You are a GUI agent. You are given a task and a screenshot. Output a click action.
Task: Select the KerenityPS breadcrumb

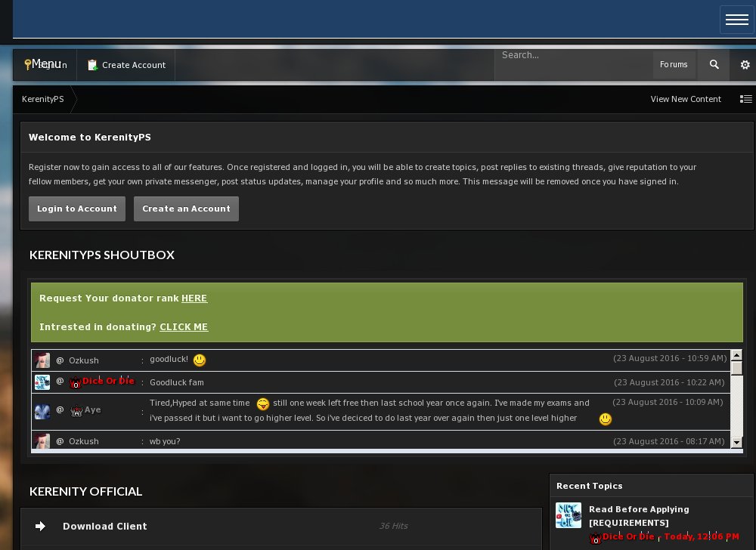42,99
